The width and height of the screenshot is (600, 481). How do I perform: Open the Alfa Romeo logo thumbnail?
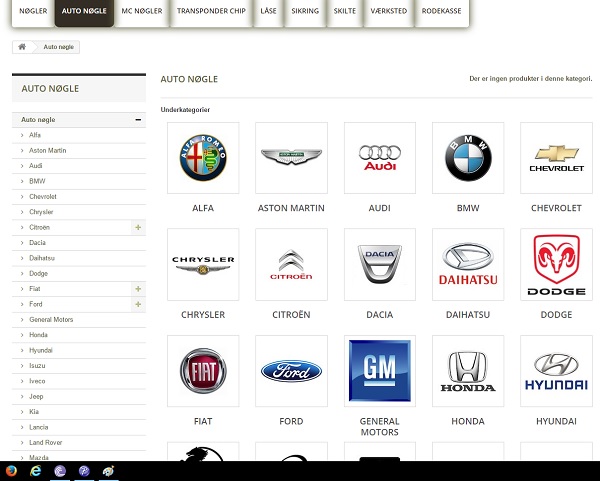point(203,158)
